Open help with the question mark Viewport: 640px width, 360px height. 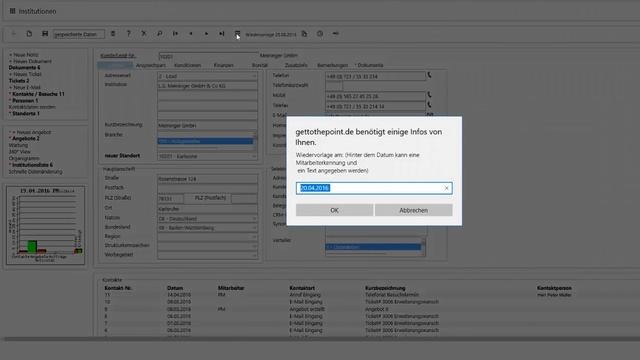(129, 34)
